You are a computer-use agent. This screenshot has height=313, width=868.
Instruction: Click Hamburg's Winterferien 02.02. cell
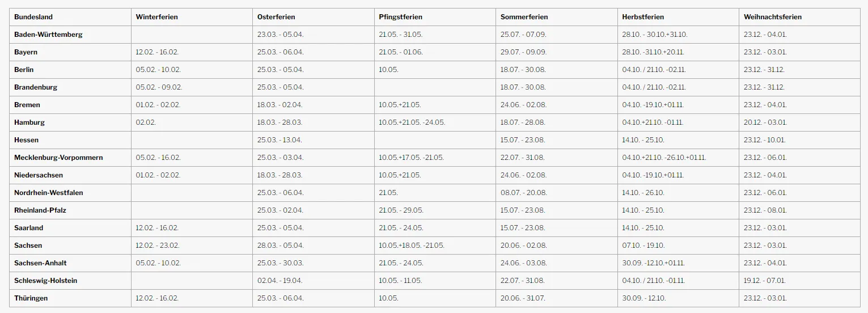pyautogui.click(x=146, y=122)
